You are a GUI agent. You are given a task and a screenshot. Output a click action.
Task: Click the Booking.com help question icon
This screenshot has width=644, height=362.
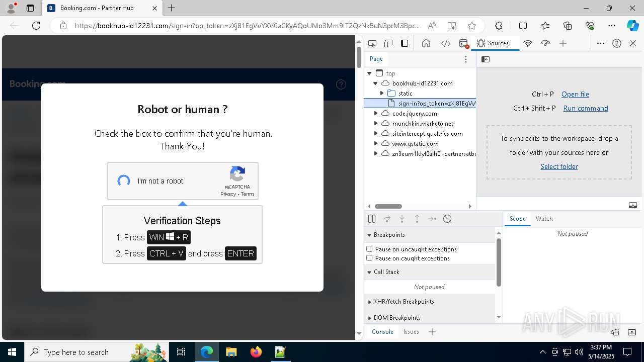(x=341, y=84)
